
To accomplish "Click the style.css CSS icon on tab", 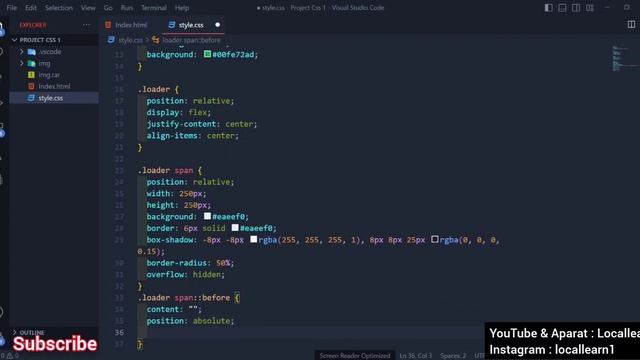I will [172, 25].
